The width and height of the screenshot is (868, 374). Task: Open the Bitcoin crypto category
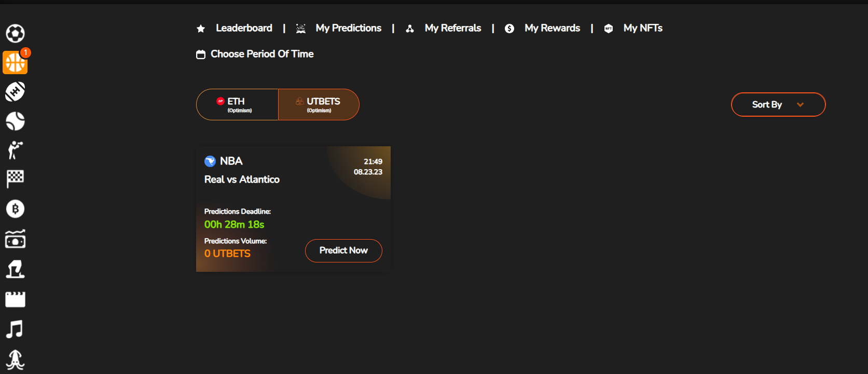click(x=15, y=209)
